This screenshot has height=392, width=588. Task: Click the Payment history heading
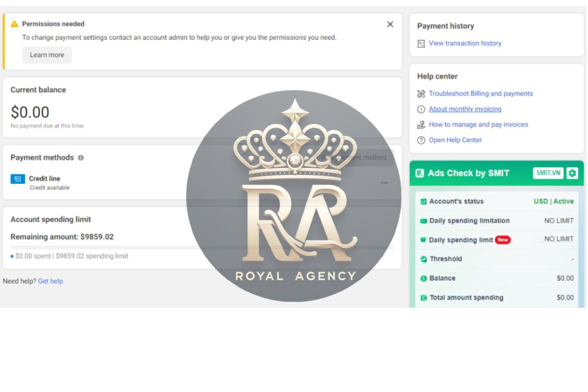tap(445, 26)
